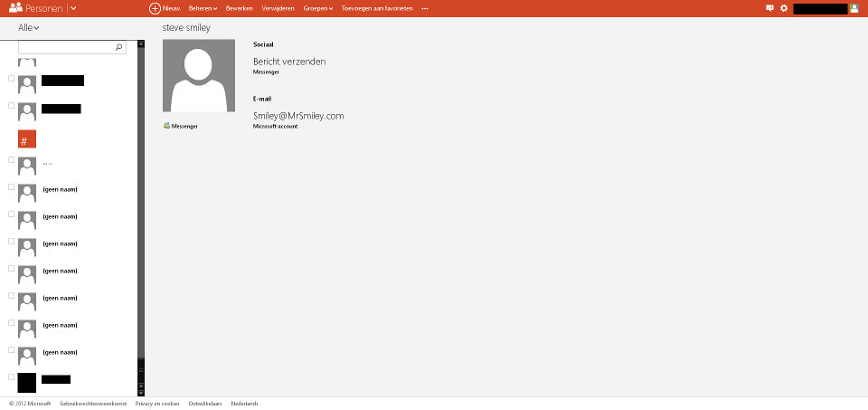
Task: Open the settings gear icon
Action: [x=784, y=8]
